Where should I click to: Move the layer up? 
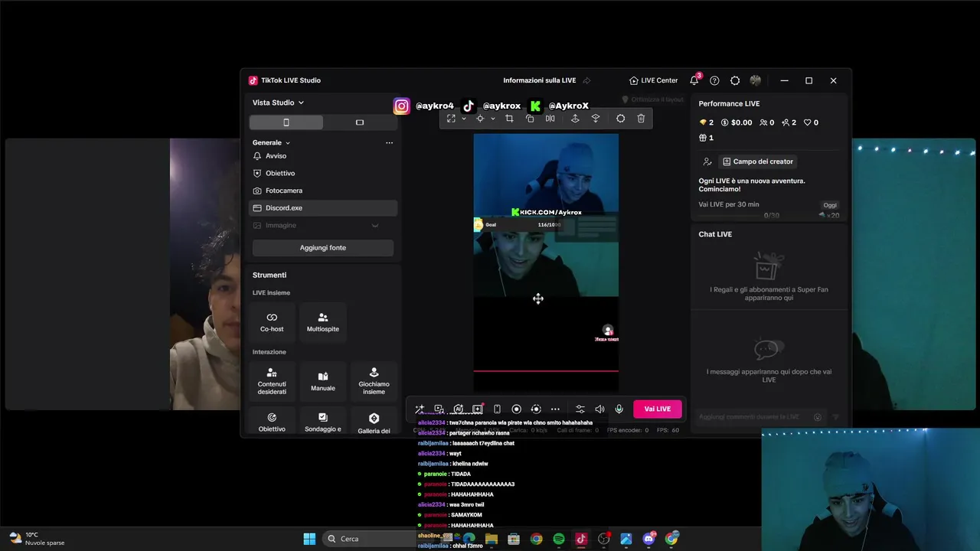pyautogui.click(x=575, y=119)
